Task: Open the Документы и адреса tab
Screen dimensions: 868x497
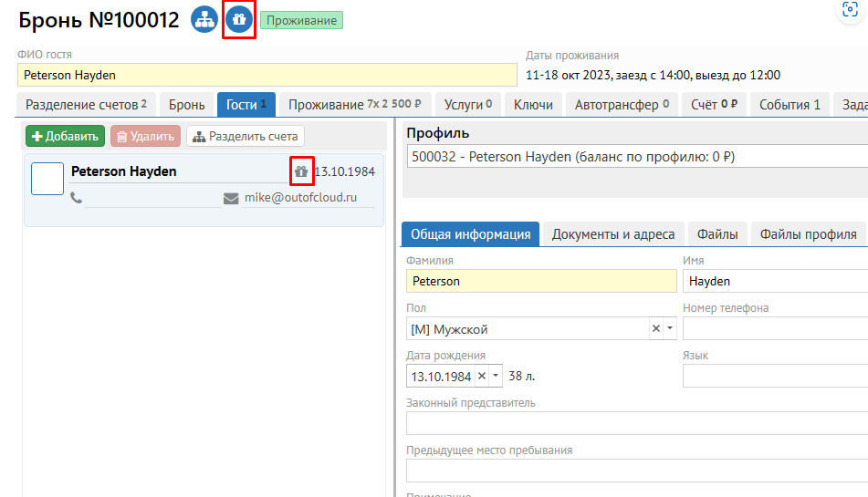Action: [612, 234]
